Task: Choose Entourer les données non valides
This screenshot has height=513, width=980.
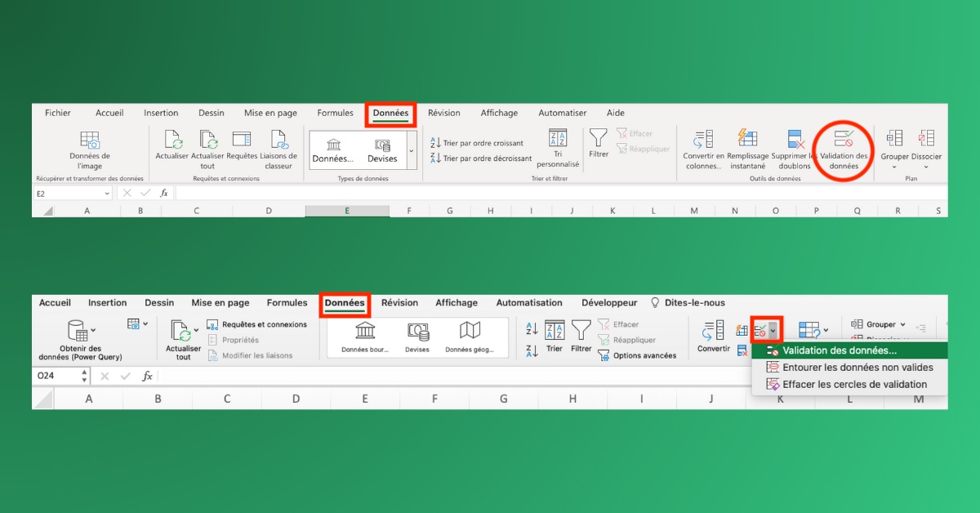Action: click(x=849, y=368)
